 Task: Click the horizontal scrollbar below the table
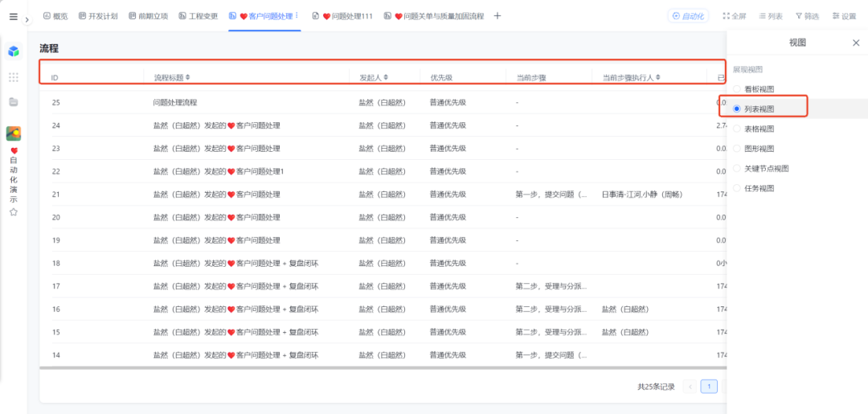pos(383,367)
